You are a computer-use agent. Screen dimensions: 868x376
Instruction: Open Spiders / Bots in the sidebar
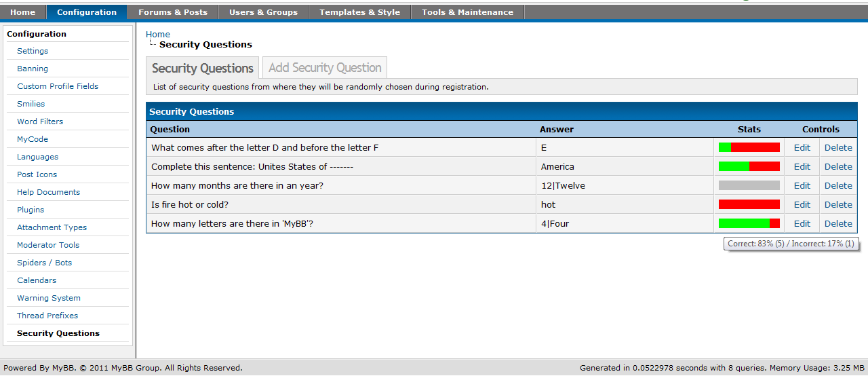(x=44, y=263)
